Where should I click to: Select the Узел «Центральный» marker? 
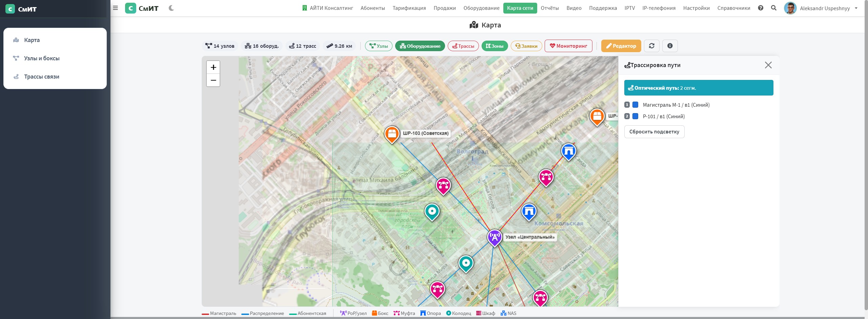point(494,238)
